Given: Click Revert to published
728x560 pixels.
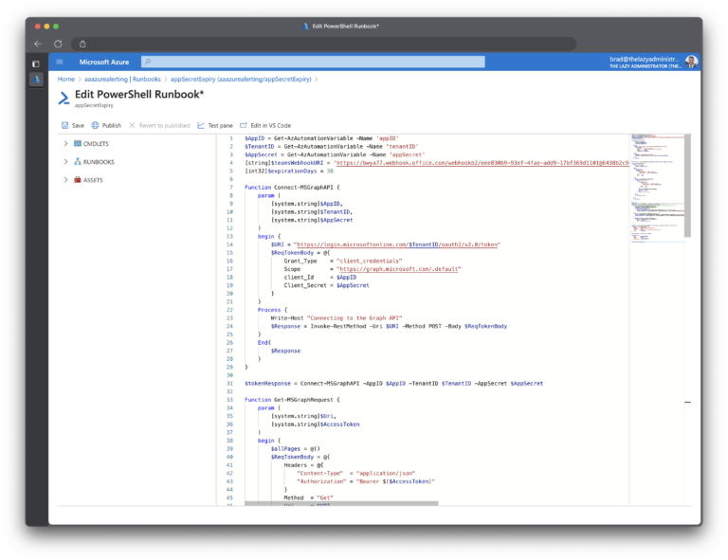Looking at the screenshot, I should 159,126.
